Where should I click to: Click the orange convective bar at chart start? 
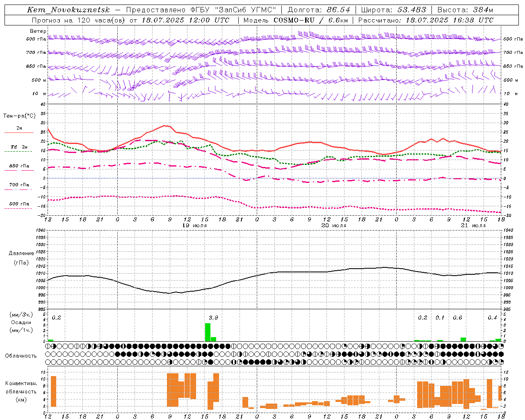(53, 391)
